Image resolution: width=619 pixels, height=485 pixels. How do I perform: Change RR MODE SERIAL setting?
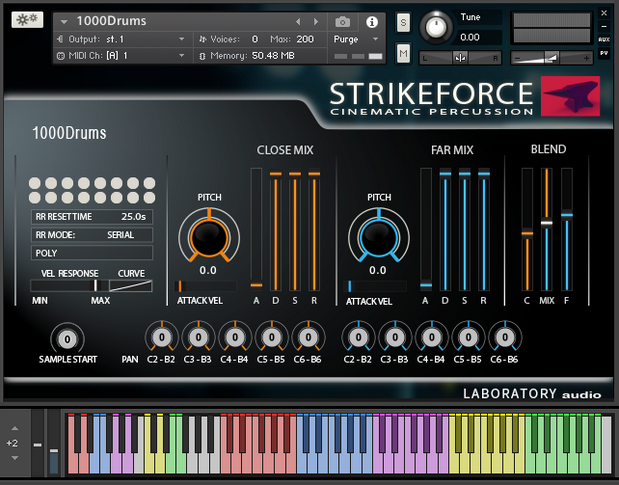coord(92,235)
